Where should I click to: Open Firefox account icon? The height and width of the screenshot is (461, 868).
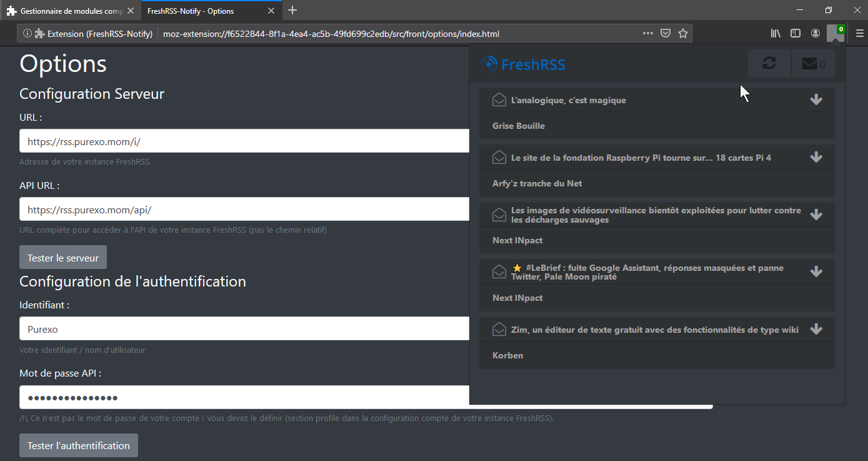click(x=816, y=33)
